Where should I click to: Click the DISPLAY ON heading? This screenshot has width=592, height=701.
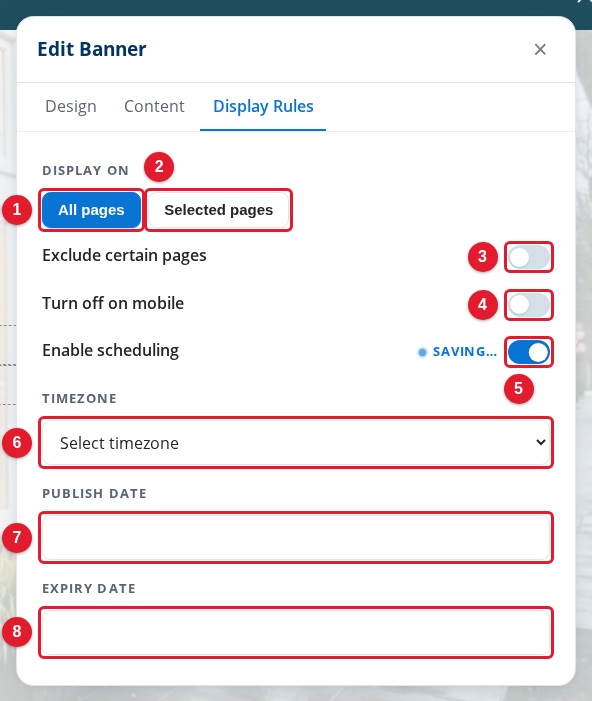[x=85, y=170]
